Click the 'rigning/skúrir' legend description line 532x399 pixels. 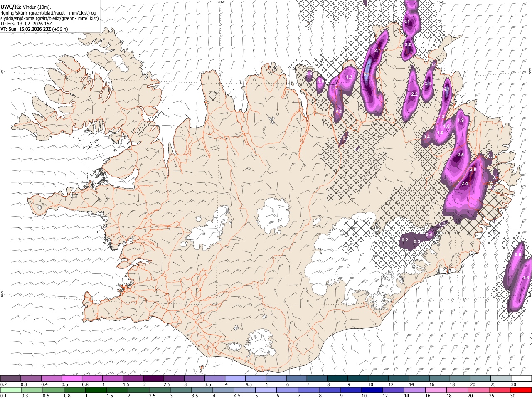pyautogui.click(x=48, y=12)
